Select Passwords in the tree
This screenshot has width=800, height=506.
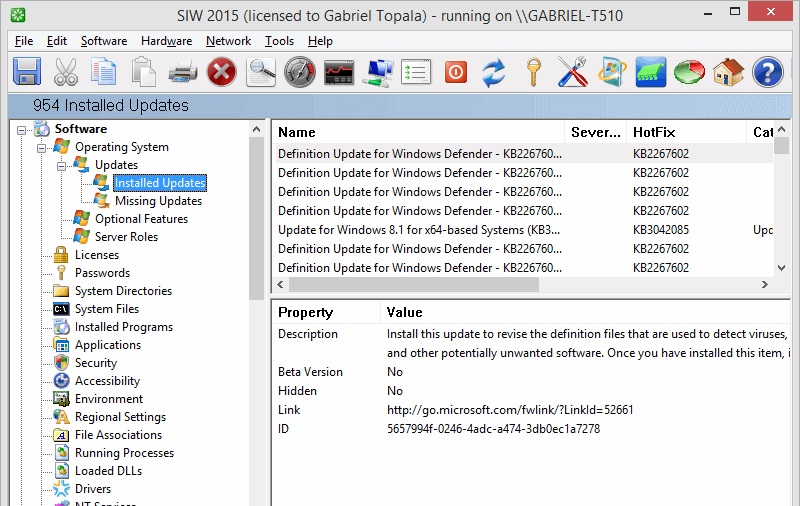pos(102,273)
